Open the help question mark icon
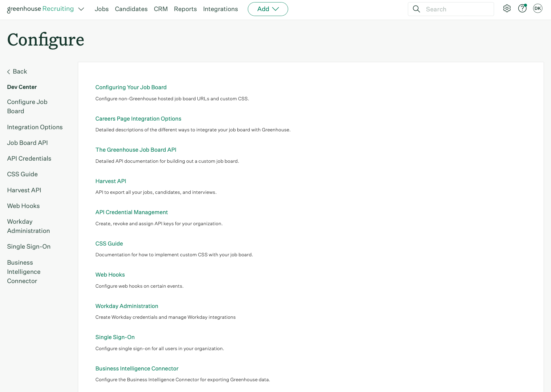The width and height of the screenshot is (551, 392). 522,9
